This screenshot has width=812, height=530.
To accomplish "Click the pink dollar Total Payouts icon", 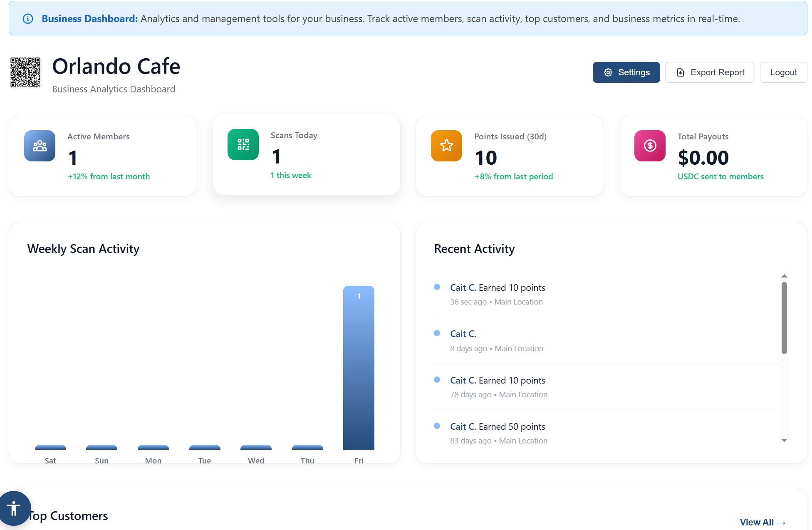I will 650,146.
